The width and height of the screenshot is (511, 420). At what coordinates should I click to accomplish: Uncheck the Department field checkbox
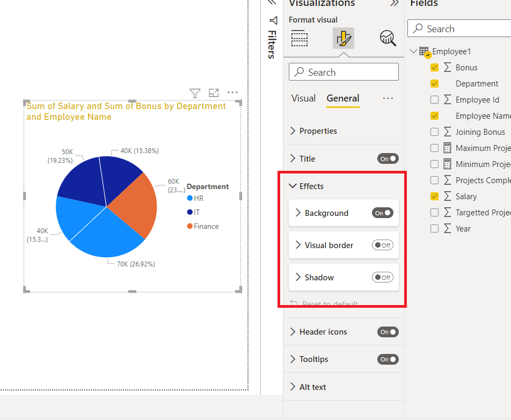434,84
